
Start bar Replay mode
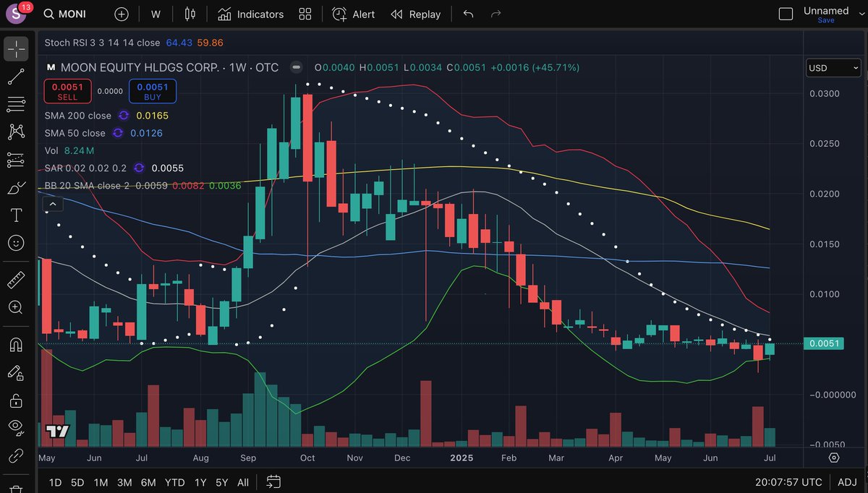click(x=416, y=14)
